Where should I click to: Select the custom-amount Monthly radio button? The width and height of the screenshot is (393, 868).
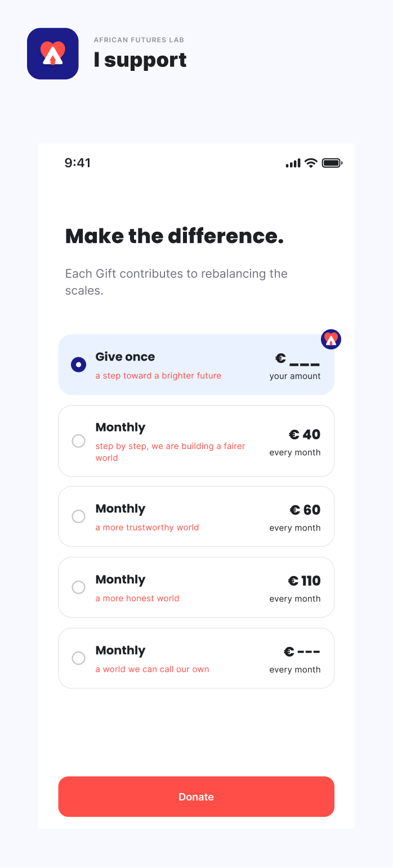click(x=78, y=658)
